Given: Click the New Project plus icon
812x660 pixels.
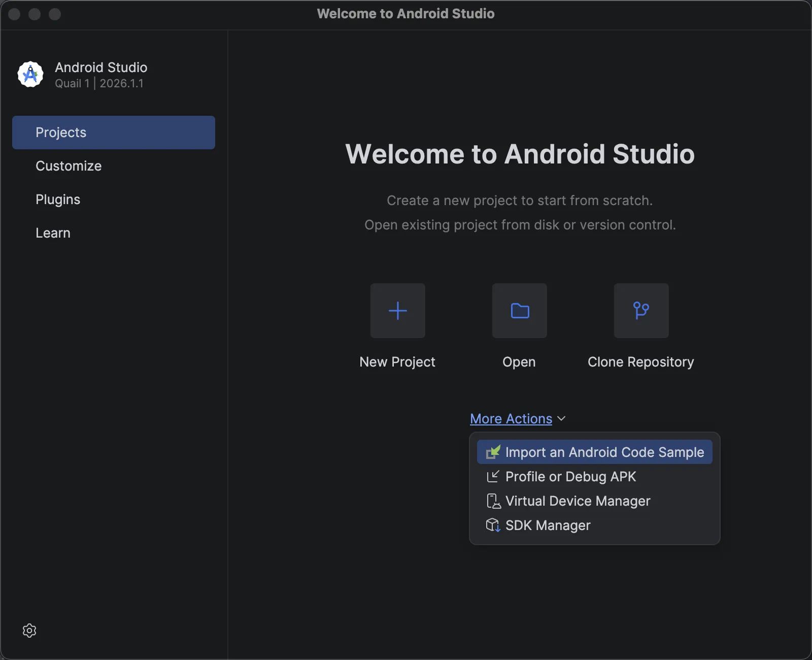Looking at the screenshot, I should coord(398,311).
